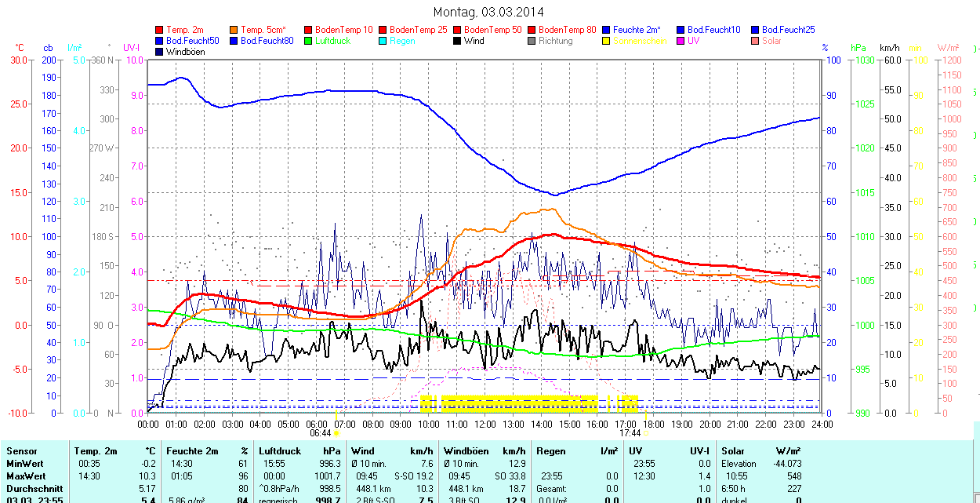Click the orange Temp. 5cm legend square
The height and width of the screenshot is (503, 980).
coord(234,30)
